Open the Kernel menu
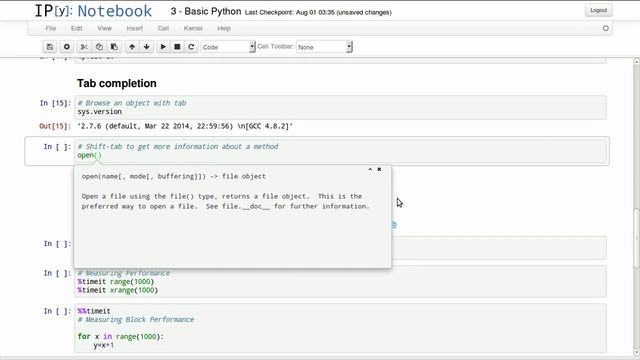This screenshot has width=640, height=360. click(x=193, y=28)
